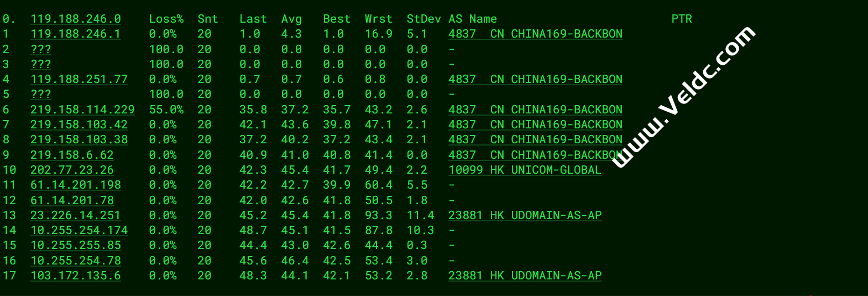The height and width of the screenshot is (296, 868).
Task: Open IP link 10.255.254.174
Action: pyautogui.click(x=79, y=230)
